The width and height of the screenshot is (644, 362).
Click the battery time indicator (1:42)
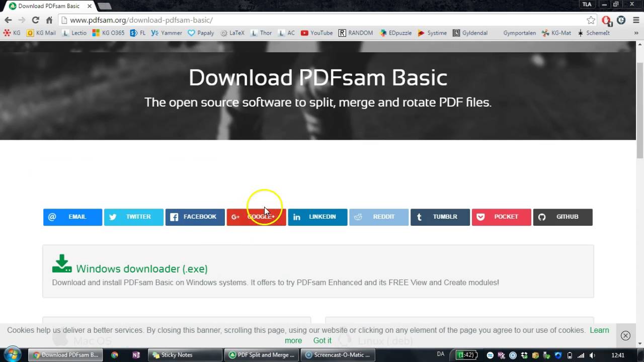pos(467,355)
